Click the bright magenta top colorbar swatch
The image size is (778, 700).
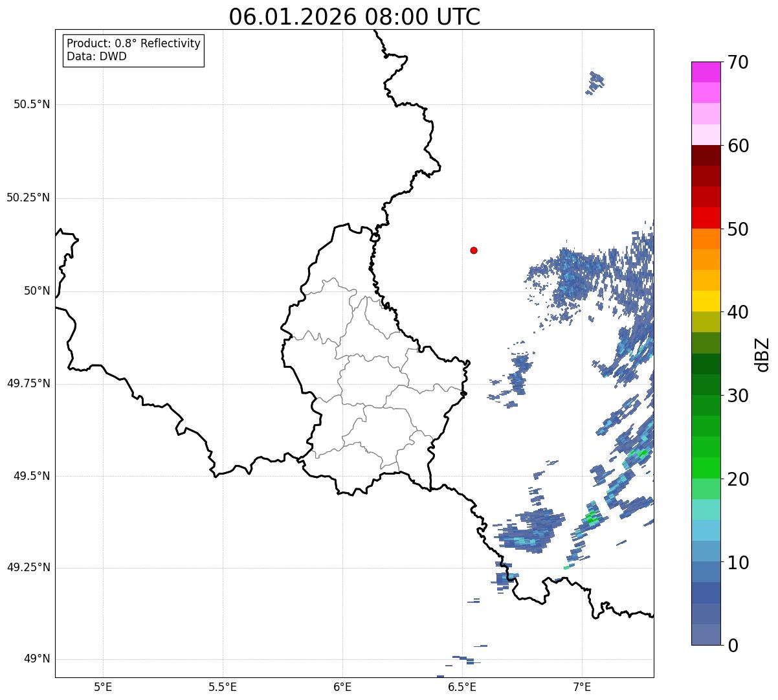click(706, 72)
